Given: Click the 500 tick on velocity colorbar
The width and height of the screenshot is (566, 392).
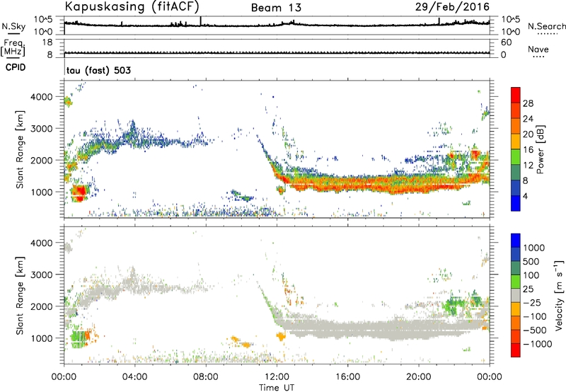Looking at the screenshot, I should click(x=532, y=261).
